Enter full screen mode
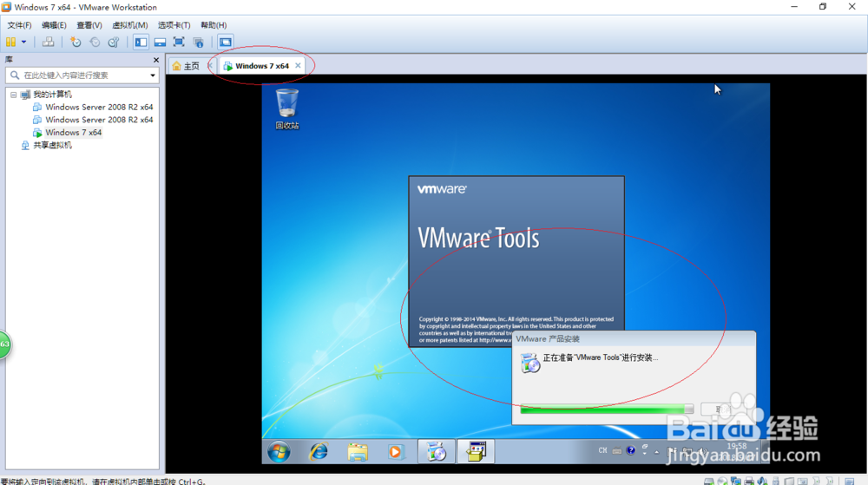Screen dimensions: 868x485 tap(179, 42)
